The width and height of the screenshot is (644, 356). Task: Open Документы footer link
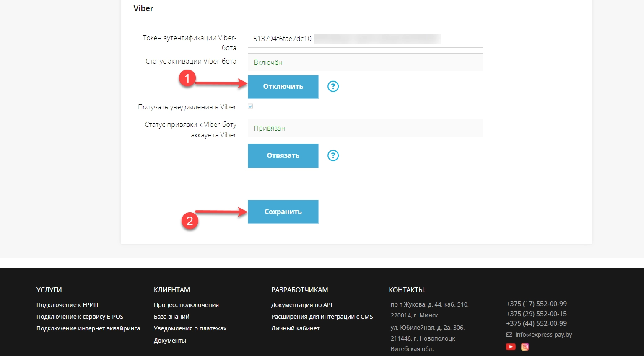click(170, 341)
